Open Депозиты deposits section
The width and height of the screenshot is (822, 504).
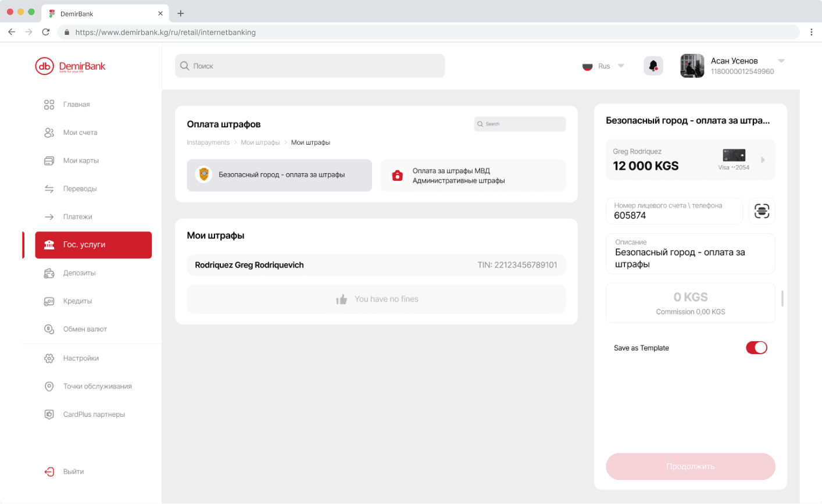click(x=80, y=273)
